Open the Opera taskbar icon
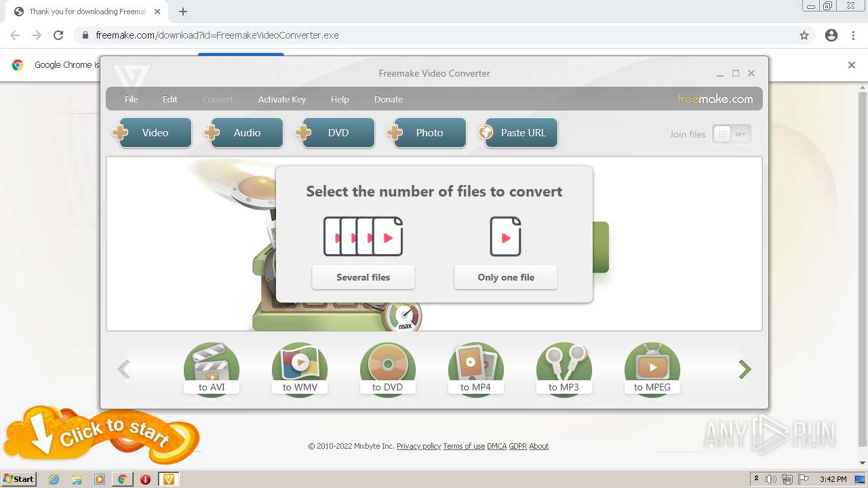Image resolution: width=868 pixels, height=488 pixels. [x=145, y=479]
